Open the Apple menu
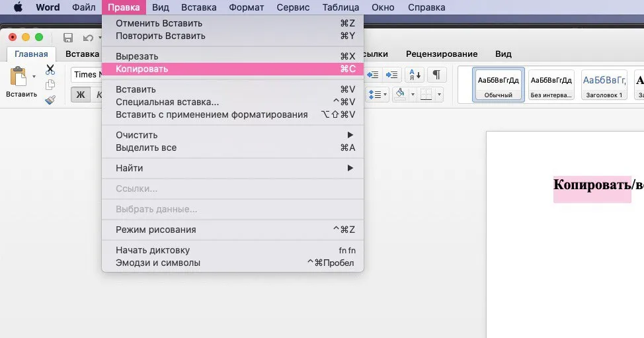The image size is (644, 338). (18, 8)
